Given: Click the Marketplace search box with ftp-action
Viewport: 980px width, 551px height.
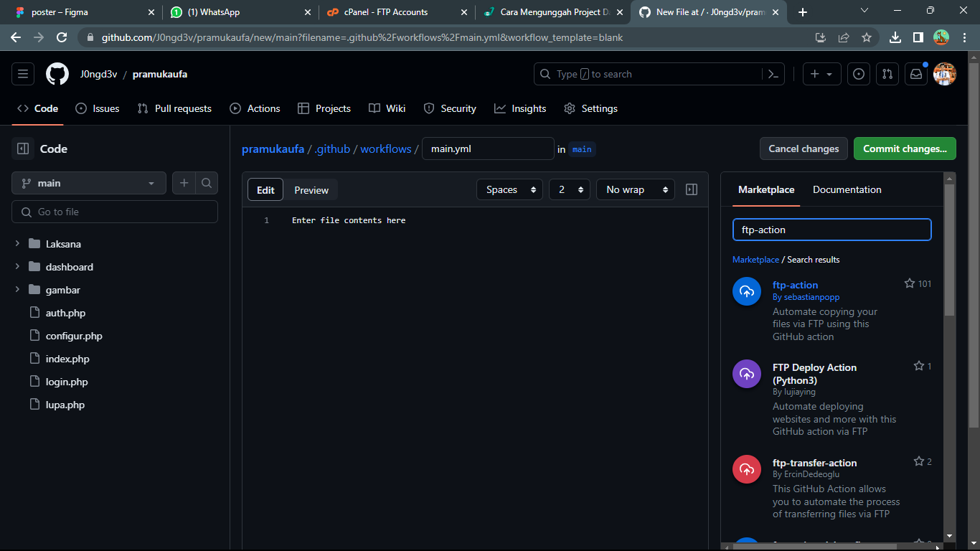Looking at the screenshot, I should click(832, 230).
